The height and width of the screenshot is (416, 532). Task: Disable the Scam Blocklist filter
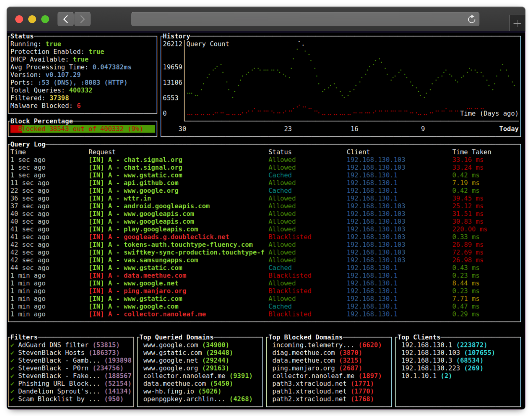(12, 399)
